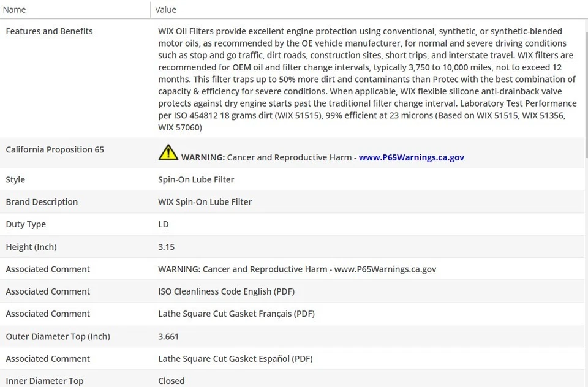Select the Features and Benefits row label
Viewport: 588px width, 387px height.
point(49,31)
